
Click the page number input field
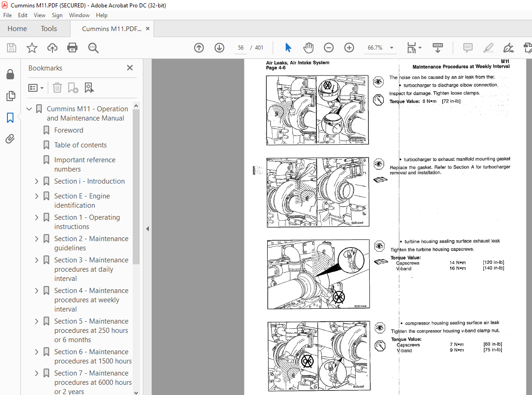[x=241, y=48]
